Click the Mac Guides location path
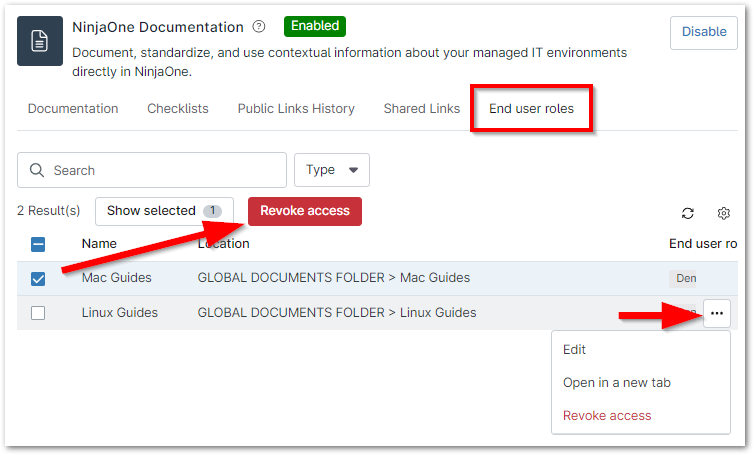This screenshot has height=455, width=754. coord(334,278)
